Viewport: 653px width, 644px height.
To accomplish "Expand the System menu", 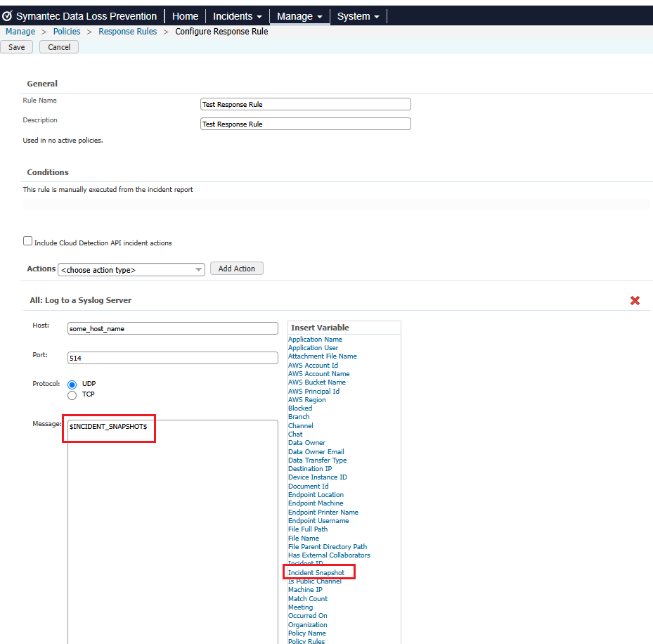I will 358,16.
